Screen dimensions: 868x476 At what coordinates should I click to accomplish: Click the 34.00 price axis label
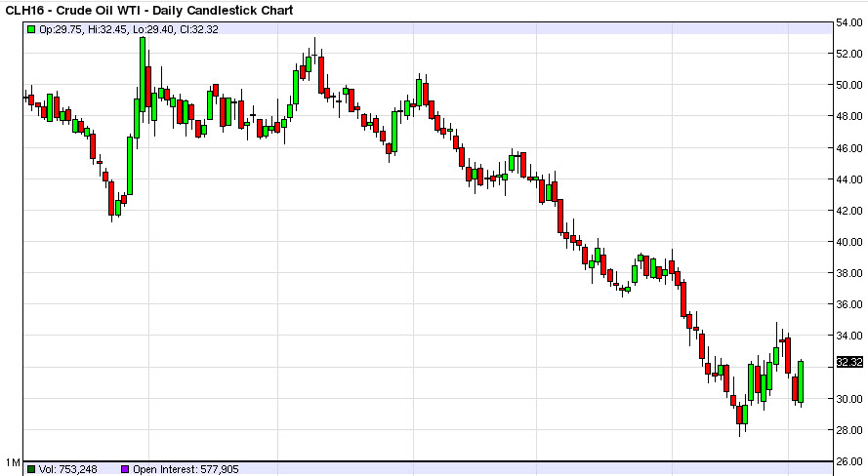click(849, 336)
